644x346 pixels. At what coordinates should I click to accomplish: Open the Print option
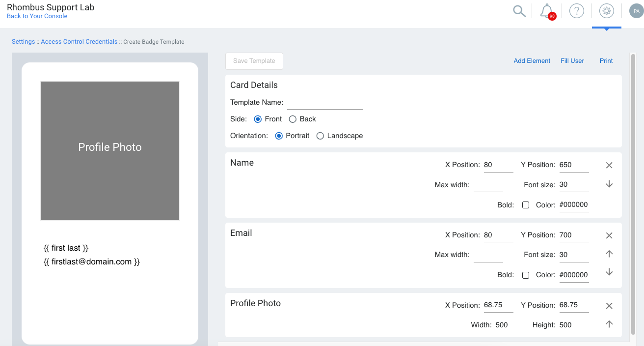click(606, 60)
